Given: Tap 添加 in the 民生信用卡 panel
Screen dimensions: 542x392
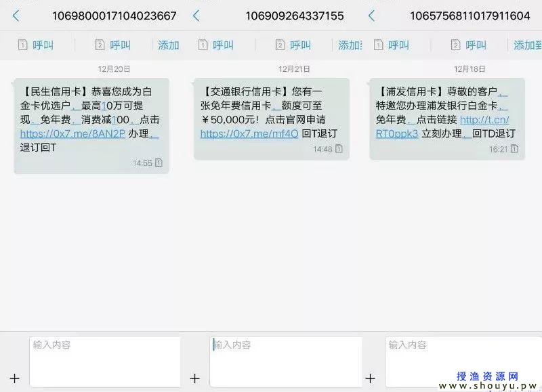Looking at the screenshot, I should click(168, 45).
